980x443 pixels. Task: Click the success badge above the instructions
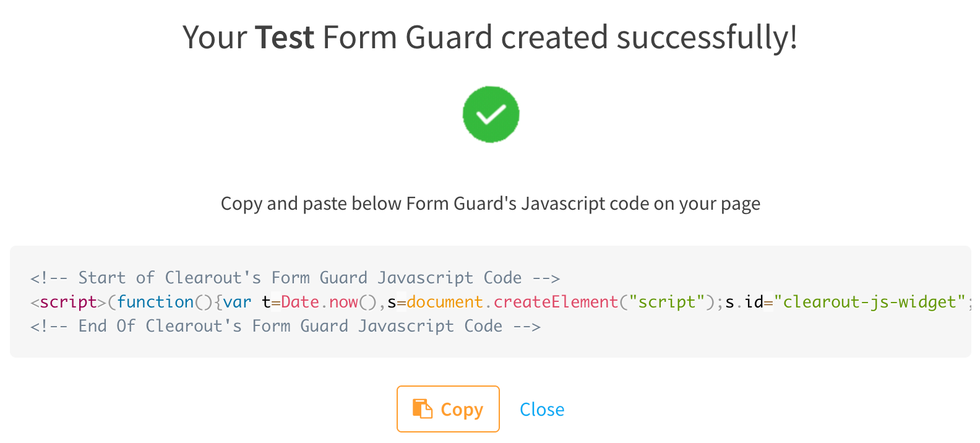click(x=491, y=114)
